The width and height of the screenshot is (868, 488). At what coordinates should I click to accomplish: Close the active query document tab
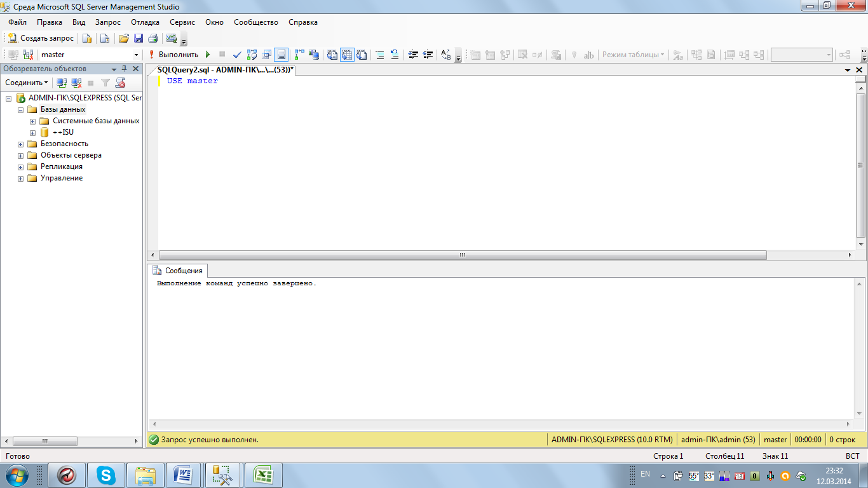click(x=859, y=69)
